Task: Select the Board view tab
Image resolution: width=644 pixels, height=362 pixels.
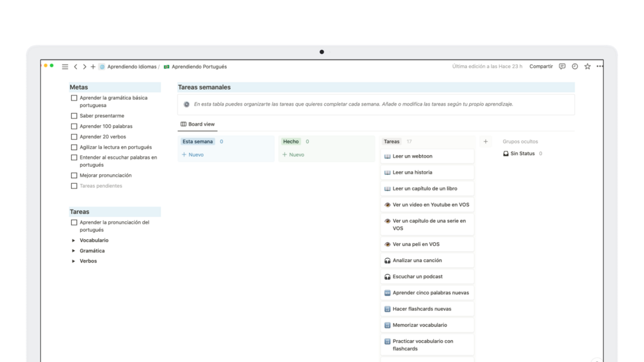Action: [x=197, y=124]
